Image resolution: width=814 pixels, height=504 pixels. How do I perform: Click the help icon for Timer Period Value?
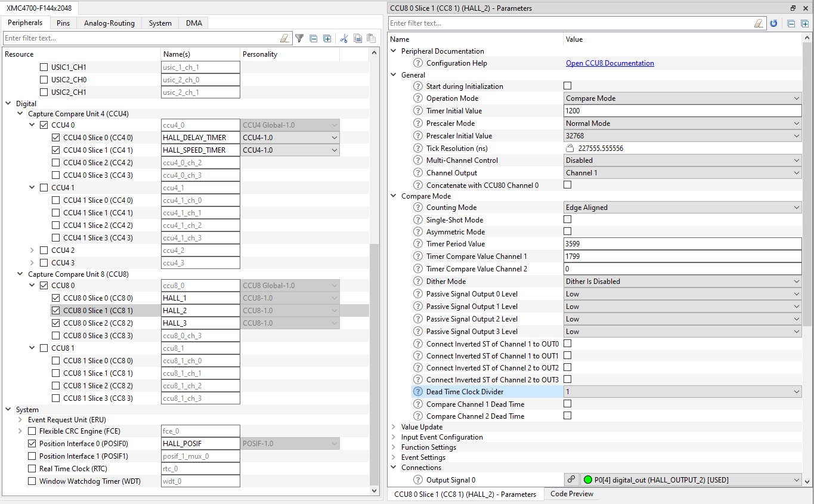pos(418,244)
